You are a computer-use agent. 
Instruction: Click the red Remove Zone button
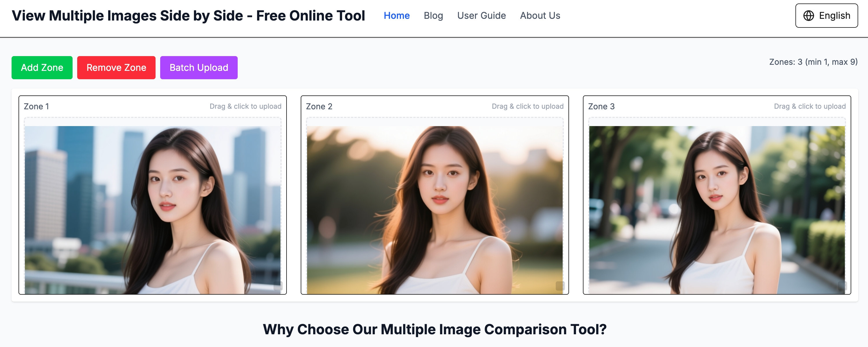116,67
